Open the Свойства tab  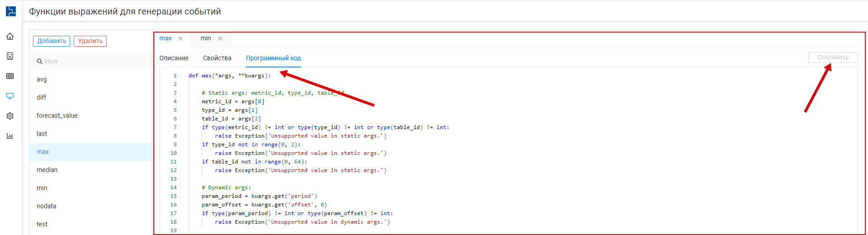pos(217,58)
